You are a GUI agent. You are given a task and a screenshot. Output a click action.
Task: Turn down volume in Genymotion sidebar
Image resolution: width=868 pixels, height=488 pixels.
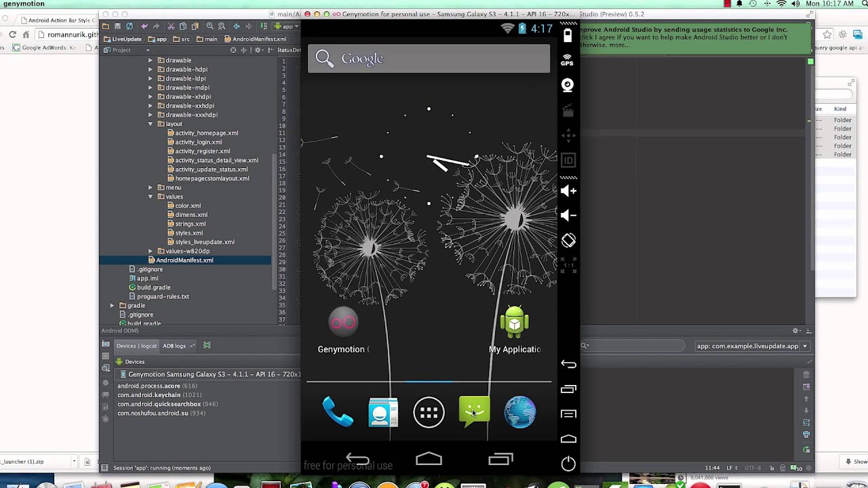(568, 216)
